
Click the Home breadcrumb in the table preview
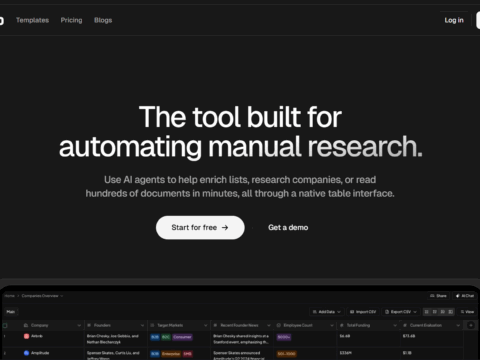[10, 296]
